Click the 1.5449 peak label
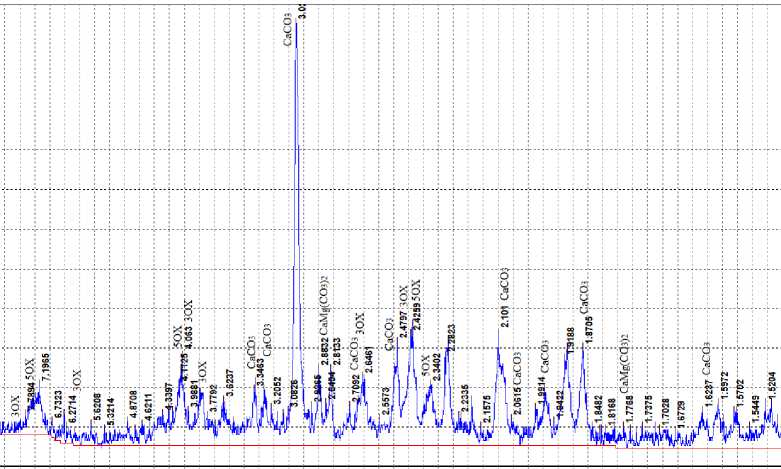Screen dimensions: 781x469 click(756, 409)
